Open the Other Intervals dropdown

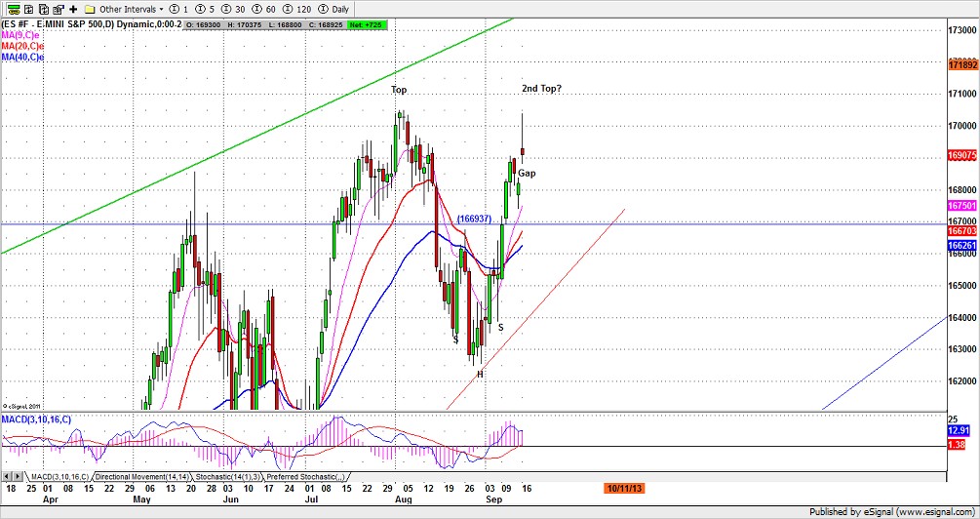tap(130, 8)
